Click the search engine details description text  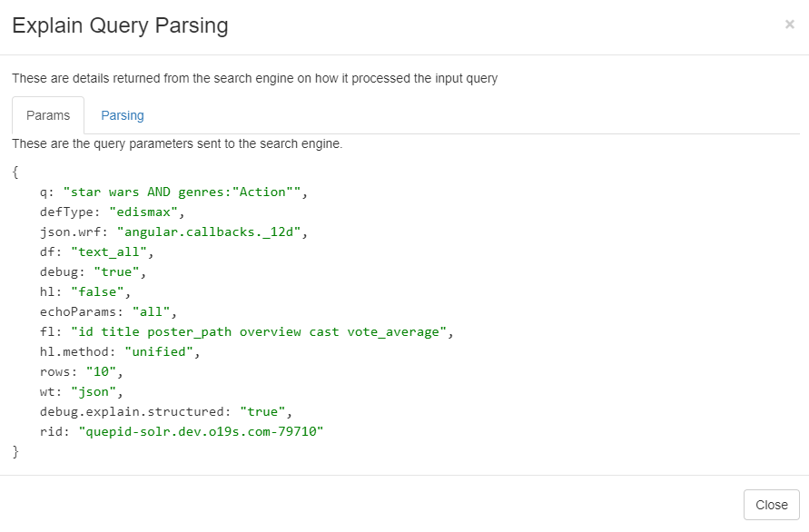255,78
